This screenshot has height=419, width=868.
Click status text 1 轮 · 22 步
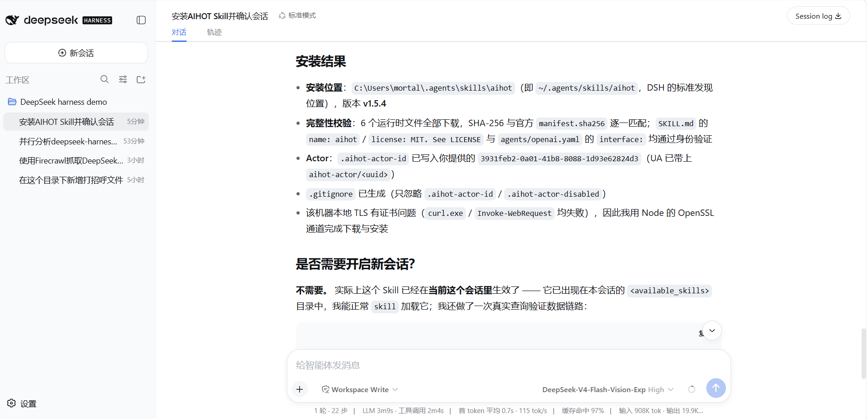pos(331,411)
